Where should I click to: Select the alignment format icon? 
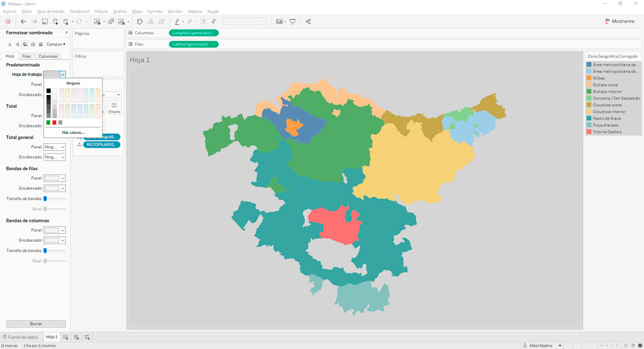18,44
